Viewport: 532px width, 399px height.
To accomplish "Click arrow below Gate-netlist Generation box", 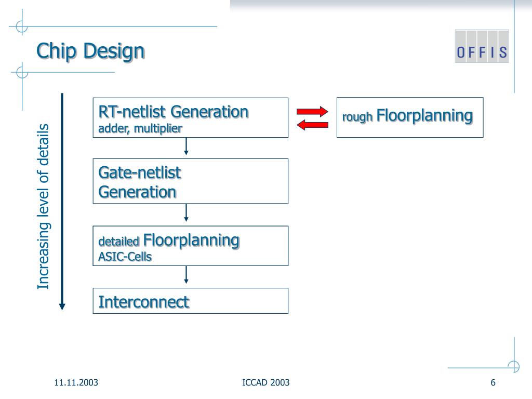I will [186, 213].
